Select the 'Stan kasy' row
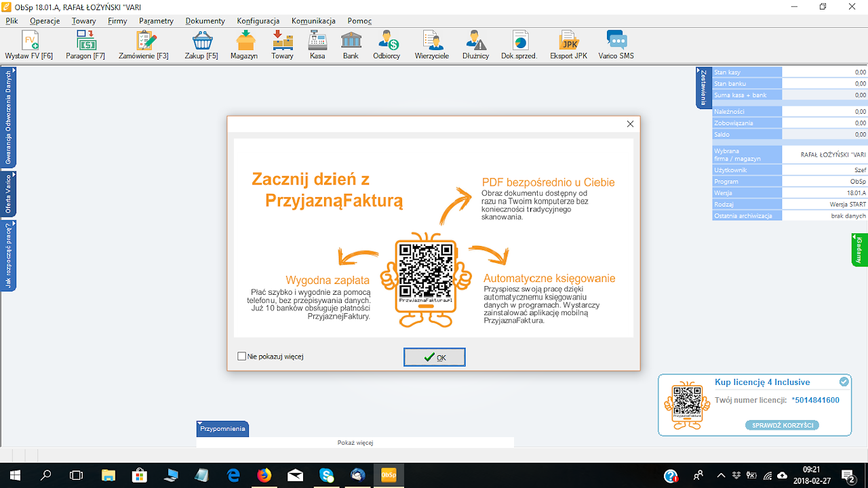The width and height of the screenshot is (868, 488). coord(790,72)
